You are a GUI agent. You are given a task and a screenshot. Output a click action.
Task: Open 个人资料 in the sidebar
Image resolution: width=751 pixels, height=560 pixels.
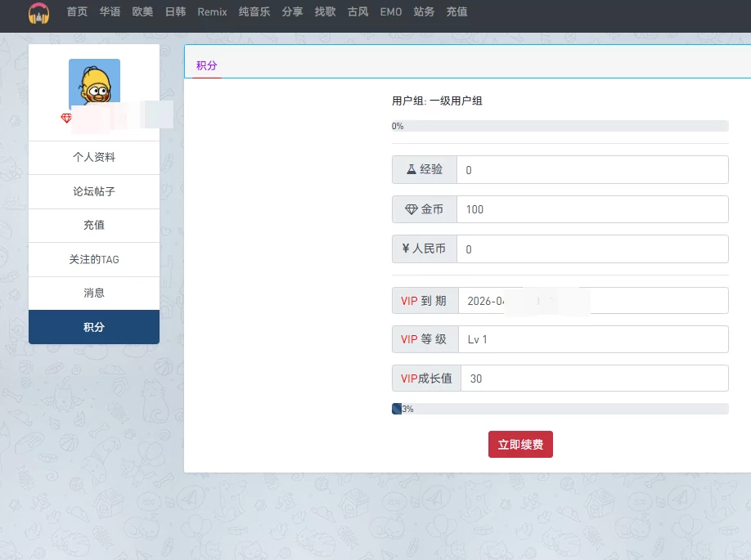coord(94,158)
